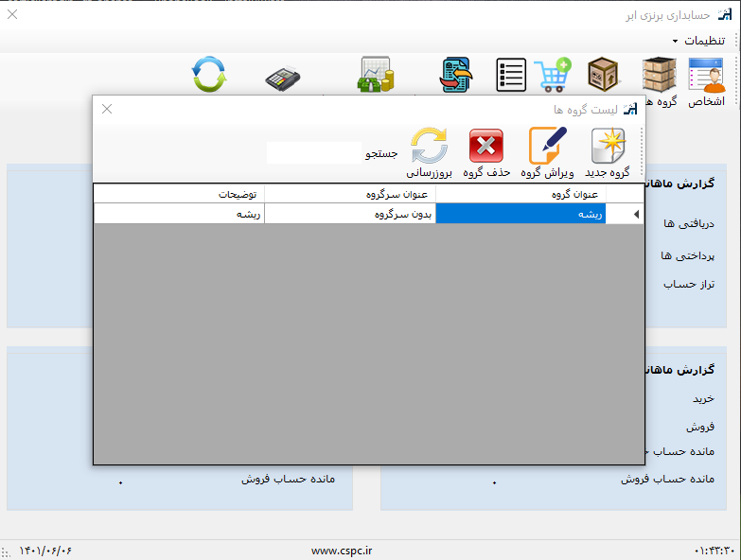Close the لیست گروه ها dialog
Viewport: 741px width, 560px height.
click(107, 109)
